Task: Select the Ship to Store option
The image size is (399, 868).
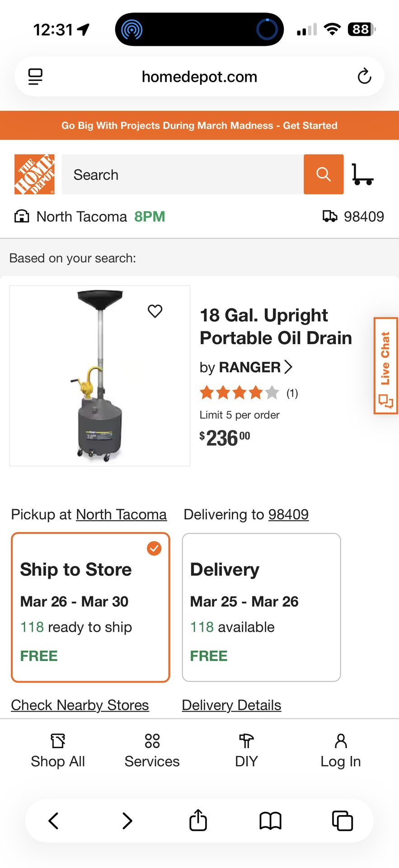Action: [x=90, y=607]
